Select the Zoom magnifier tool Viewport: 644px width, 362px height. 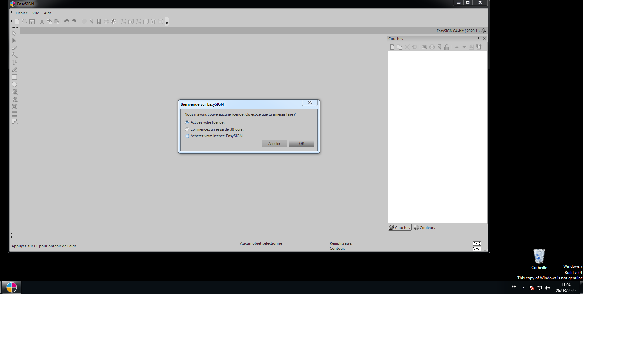pyautogui.click(x=14, y=55)
